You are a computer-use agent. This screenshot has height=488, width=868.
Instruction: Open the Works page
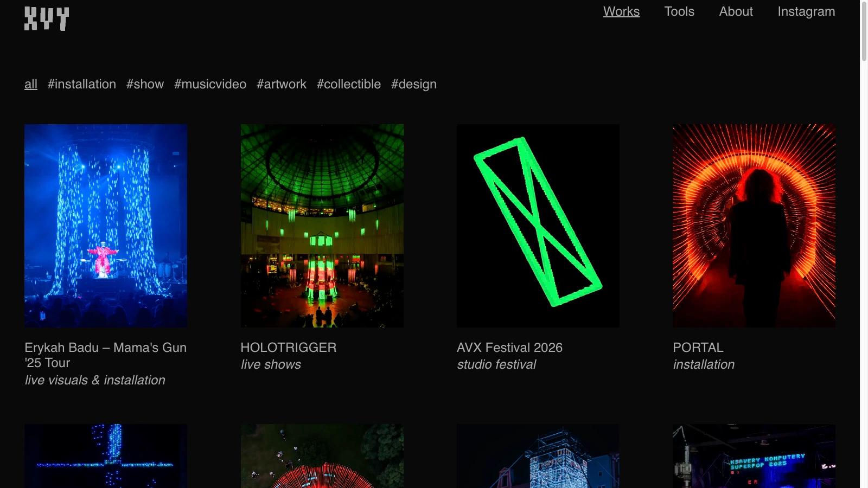pyautogui.click(x=621, y=11)
